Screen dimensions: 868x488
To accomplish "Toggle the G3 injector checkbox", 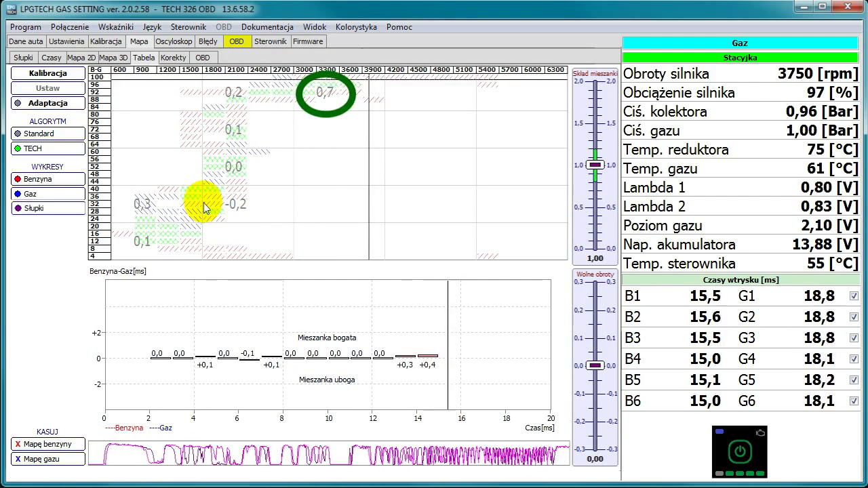I will click(x=854, y=338).
